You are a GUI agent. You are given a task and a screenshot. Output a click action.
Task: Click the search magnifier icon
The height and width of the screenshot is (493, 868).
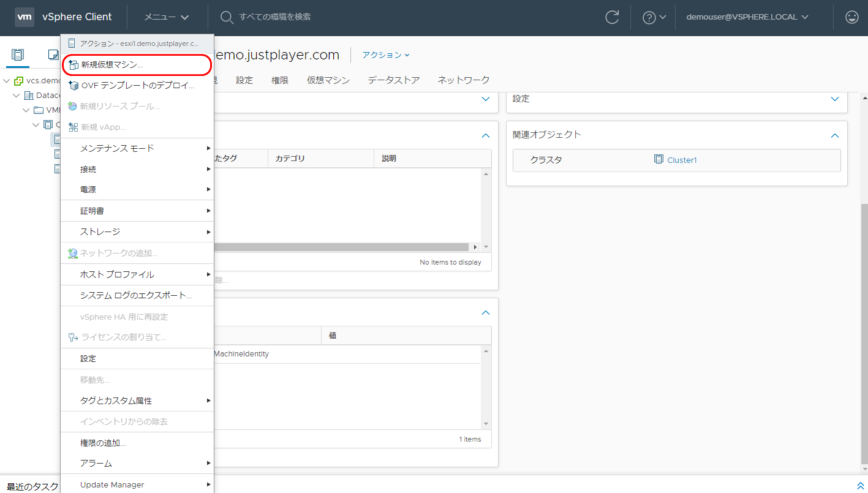pyautogui.click(x=226, y=17)
